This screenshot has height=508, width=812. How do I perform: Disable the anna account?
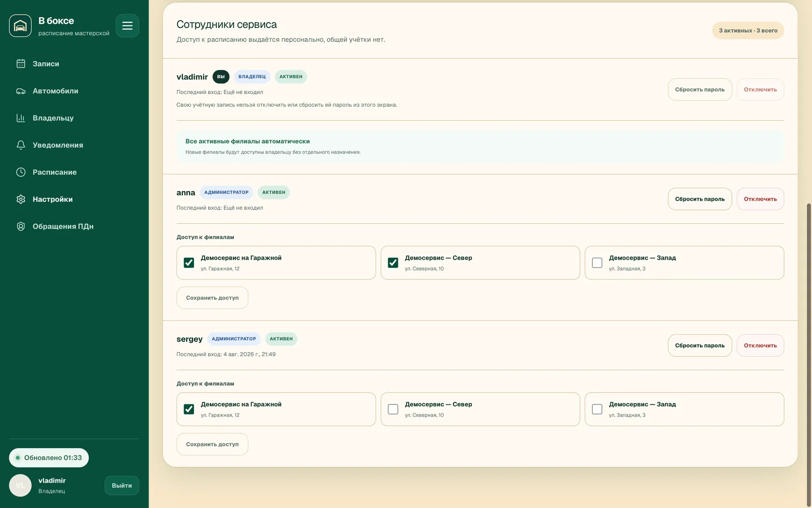click(x=760, y=199)
